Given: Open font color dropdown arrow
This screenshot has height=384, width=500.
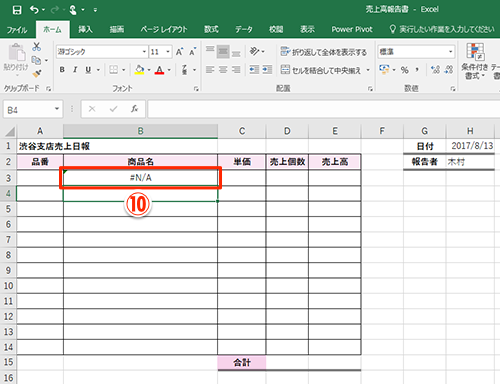Looking at the screenshot, I should (x=169, y=70).
